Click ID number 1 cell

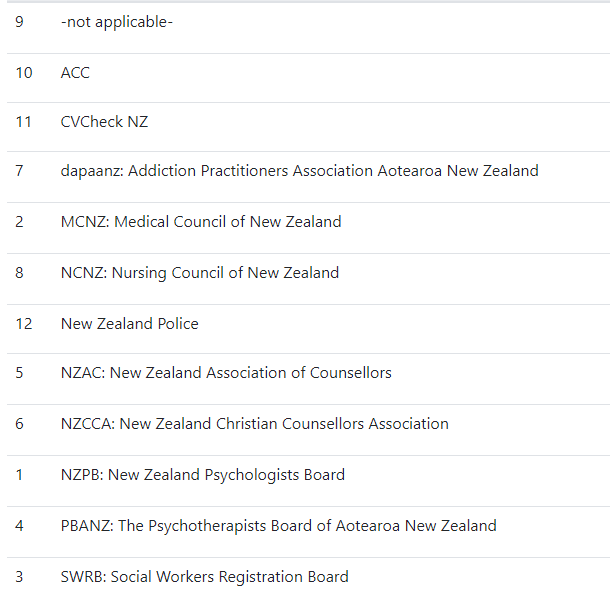pos(19,475)
